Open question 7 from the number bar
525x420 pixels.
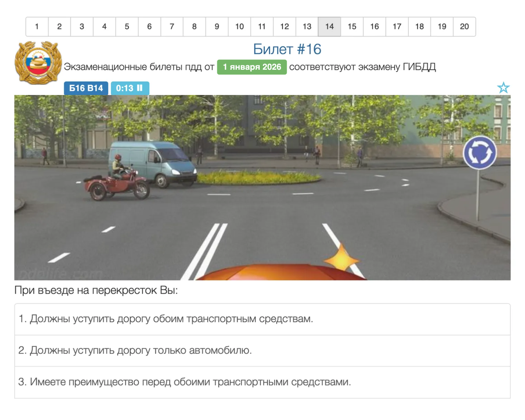(172, 26)
